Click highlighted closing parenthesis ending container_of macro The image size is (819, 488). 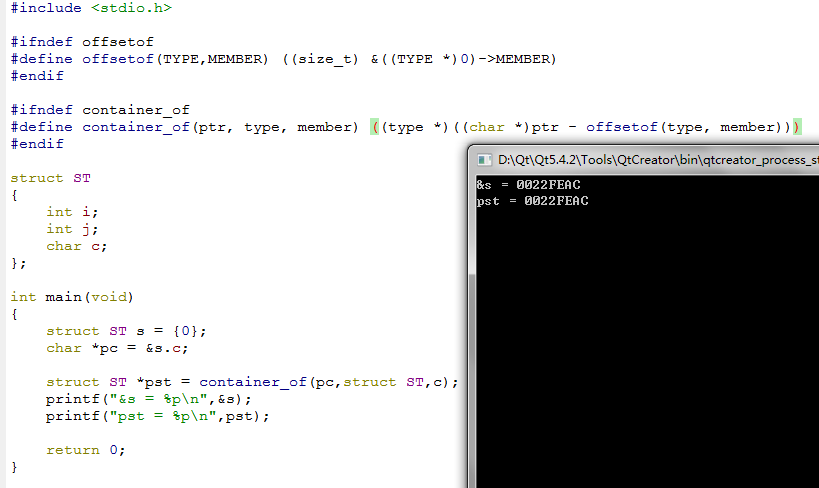pos(797,127)
